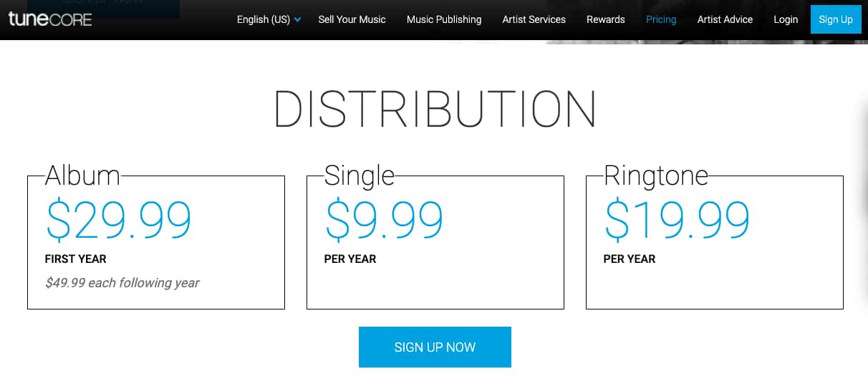Open Music Publishing menu
The height and width of the screenshot is (384, 868).
(x=444, y=19)
